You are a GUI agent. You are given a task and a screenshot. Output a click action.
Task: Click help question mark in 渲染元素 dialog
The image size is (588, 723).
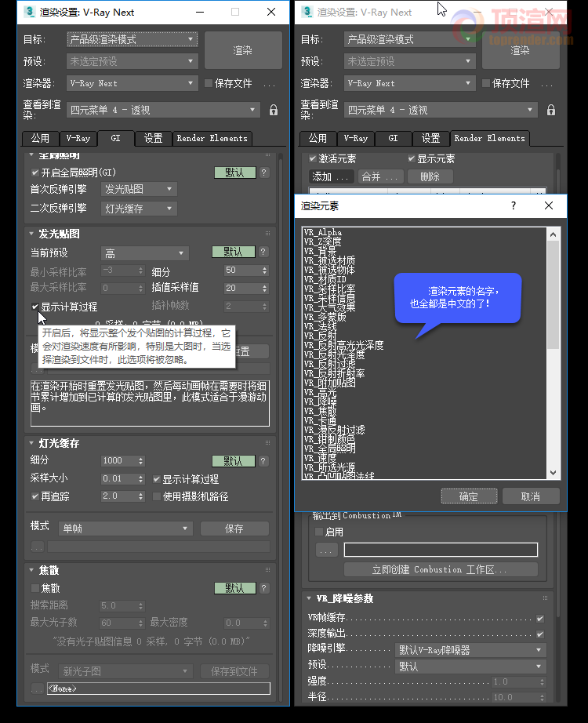(x=514, y=205)
